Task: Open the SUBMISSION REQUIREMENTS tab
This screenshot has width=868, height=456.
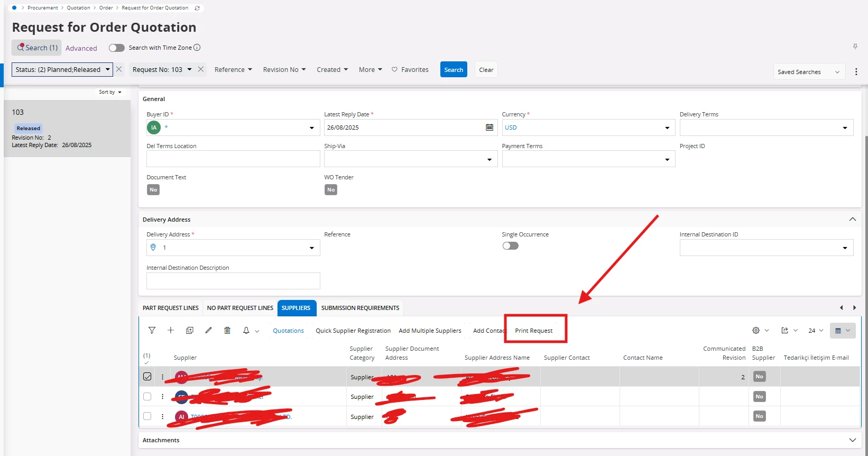Action: pos(361,308)
